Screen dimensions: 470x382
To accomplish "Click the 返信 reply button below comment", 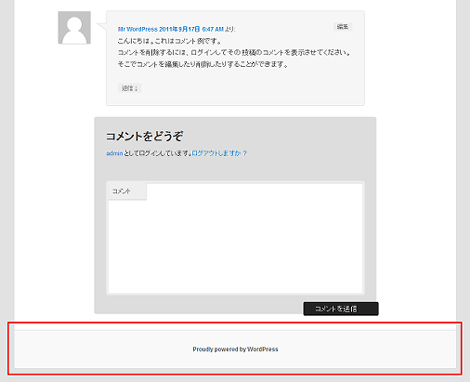I will [x=130, y=88].
